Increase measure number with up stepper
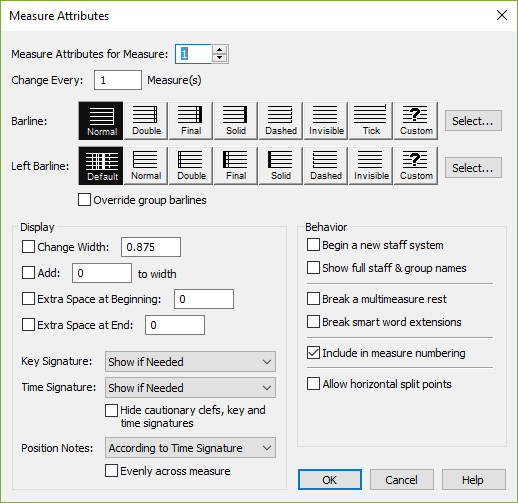Screen dimensions: 518x503 tap(219, 50)
